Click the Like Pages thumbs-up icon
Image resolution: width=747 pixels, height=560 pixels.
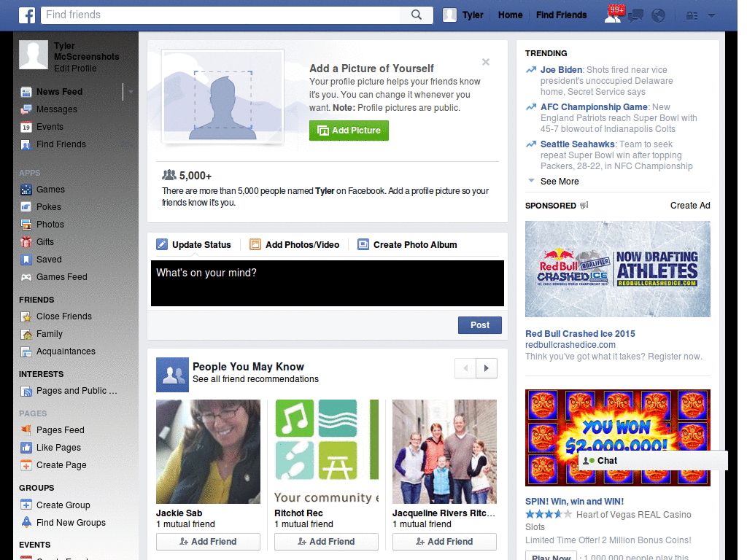26,448
